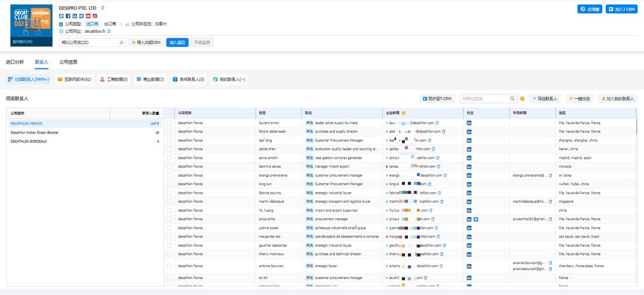
Task: Select Decathlon Indian Ocean Booster row
Action: point(85,132)
